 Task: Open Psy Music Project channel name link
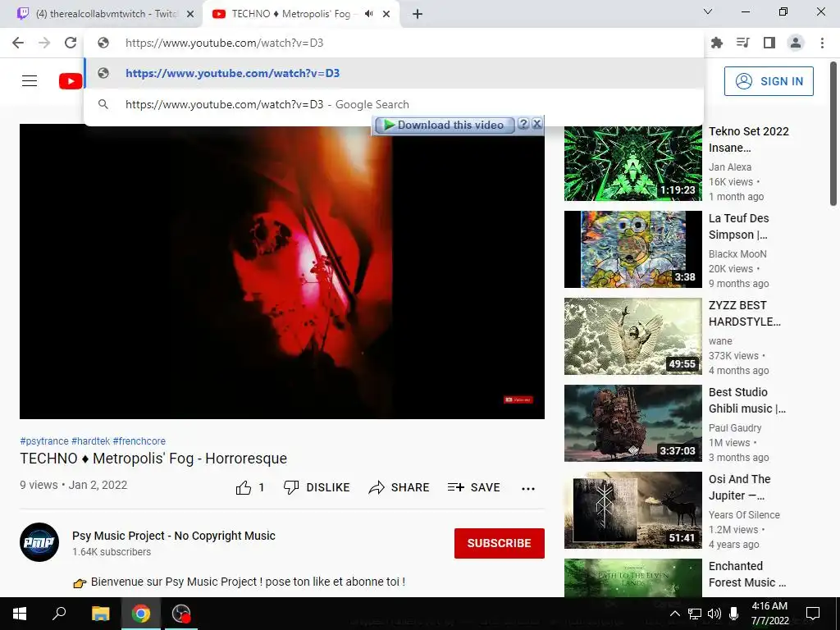tap(174, 536)
